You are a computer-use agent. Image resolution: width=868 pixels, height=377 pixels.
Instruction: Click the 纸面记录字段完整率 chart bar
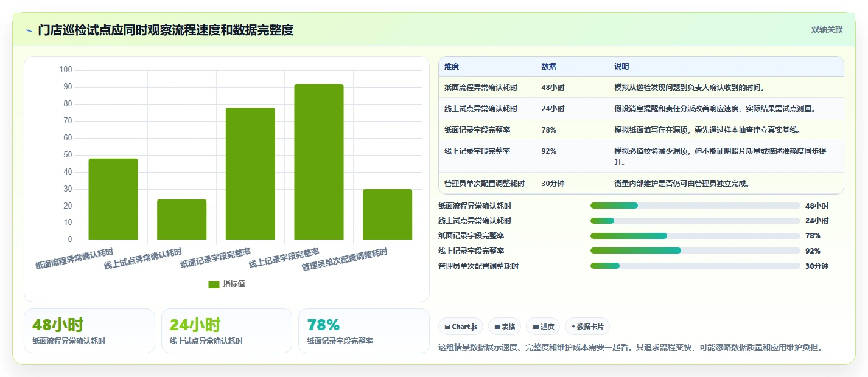(250, 174)
